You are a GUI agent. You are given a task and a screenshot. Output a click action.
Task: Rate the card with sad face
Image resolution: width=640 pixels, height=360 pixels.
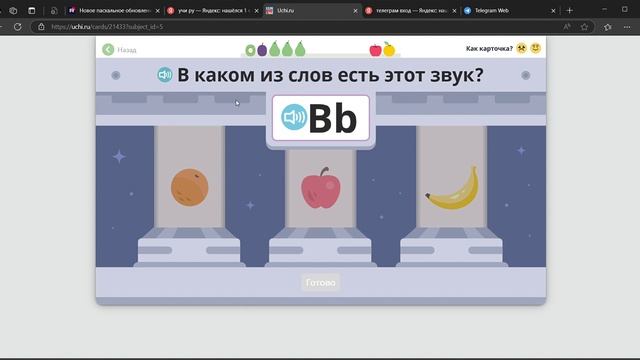click(521, 48)
